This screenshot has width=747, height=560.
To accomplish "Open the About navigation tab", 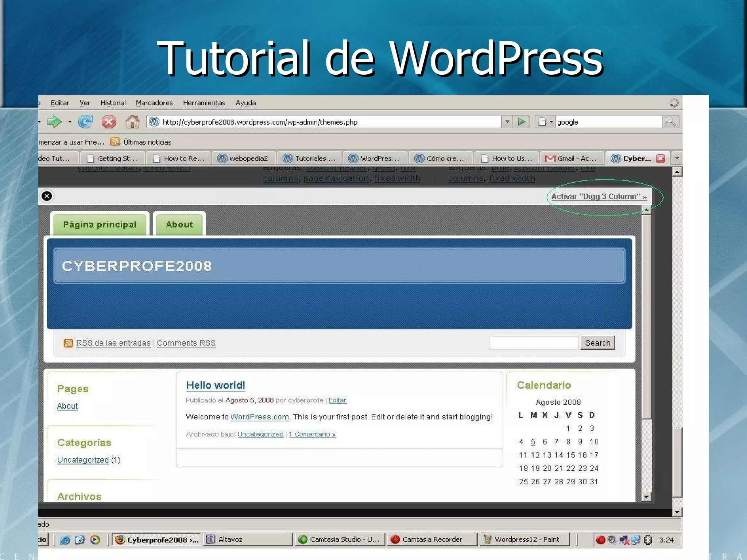I will point(179,225).
